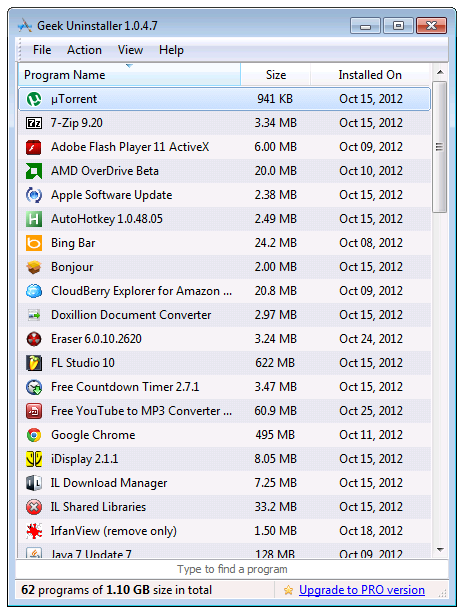Click the scrollbar up arrow

(x=440, y=72)
